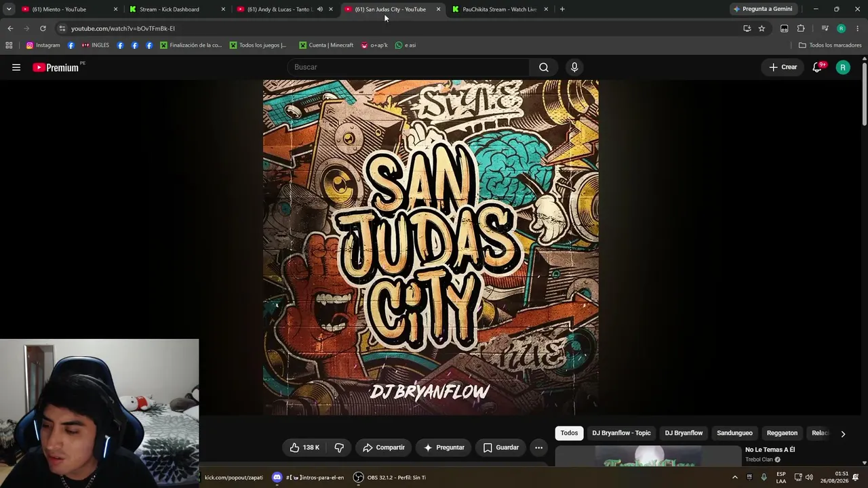Install app icon in address bar
The image size is (868, 488).
click(747, 28)
